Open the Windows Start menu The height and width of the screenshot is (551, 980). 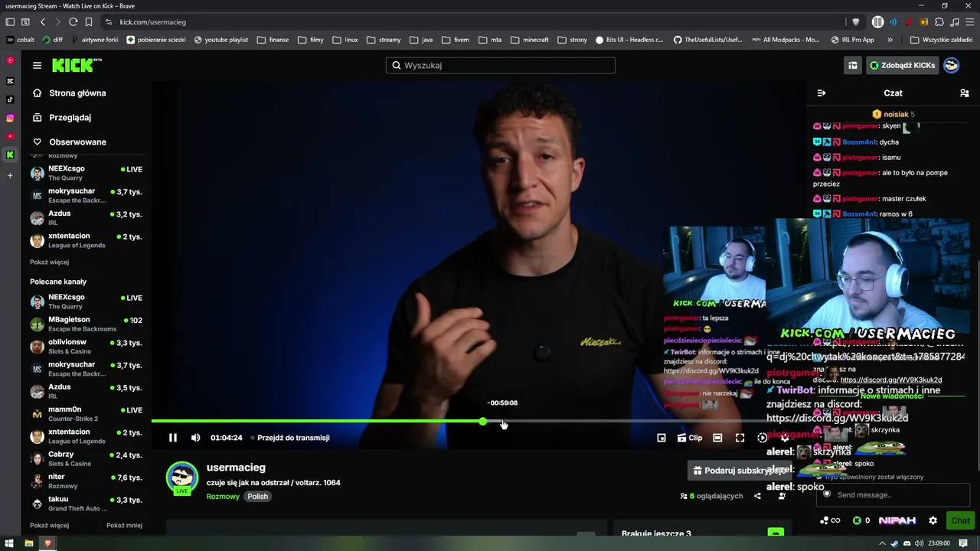click(x=10, y=543)
